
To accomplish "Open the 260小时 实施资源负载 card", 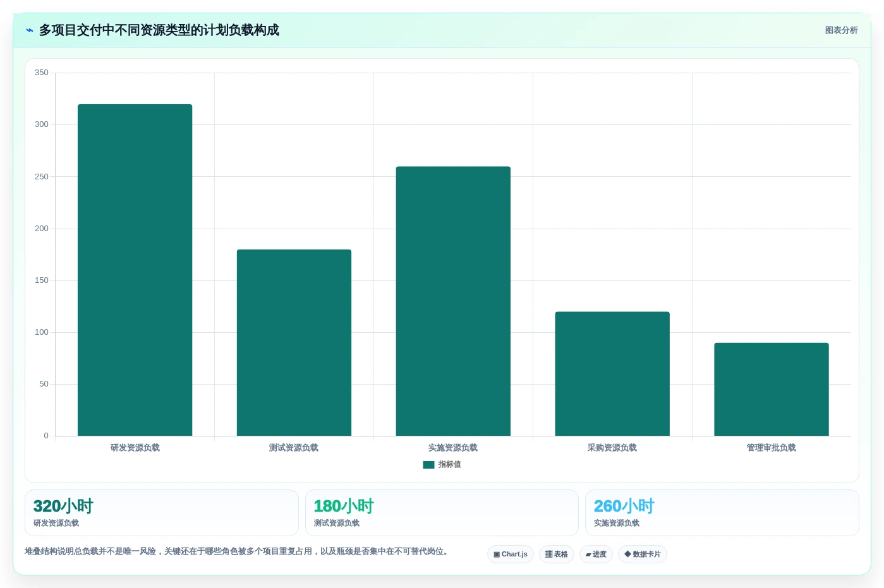I will coord(722,513).
